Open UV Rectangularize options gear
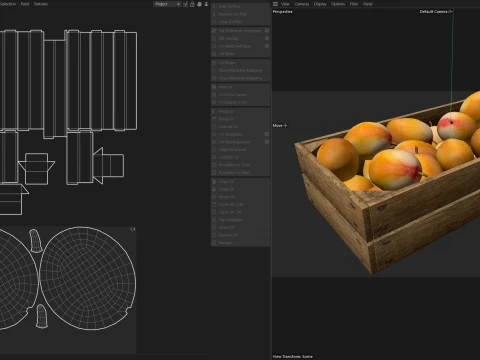Viewport: 480px width, 360px height. pos(267,142)
